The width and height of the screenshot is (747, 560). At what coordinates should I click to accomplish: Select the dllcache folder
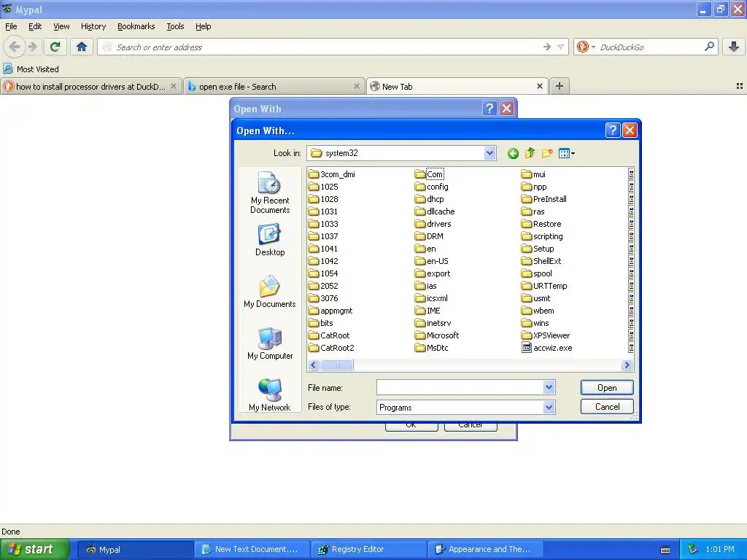[435, 211]
